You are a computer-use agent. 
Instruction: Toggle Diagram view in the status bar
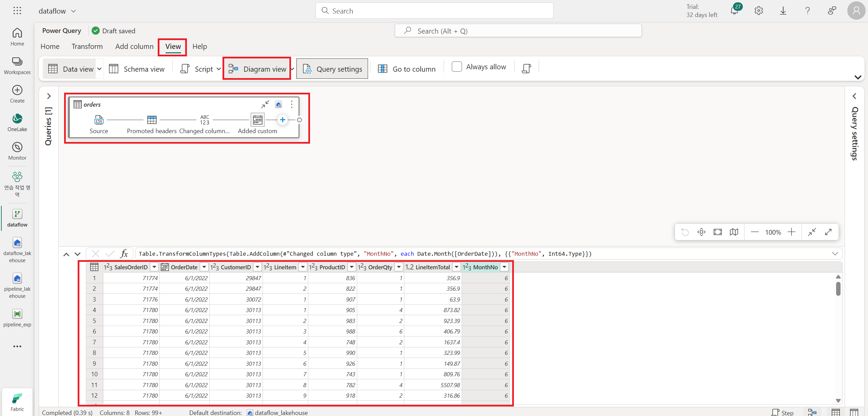click(812, 412)
